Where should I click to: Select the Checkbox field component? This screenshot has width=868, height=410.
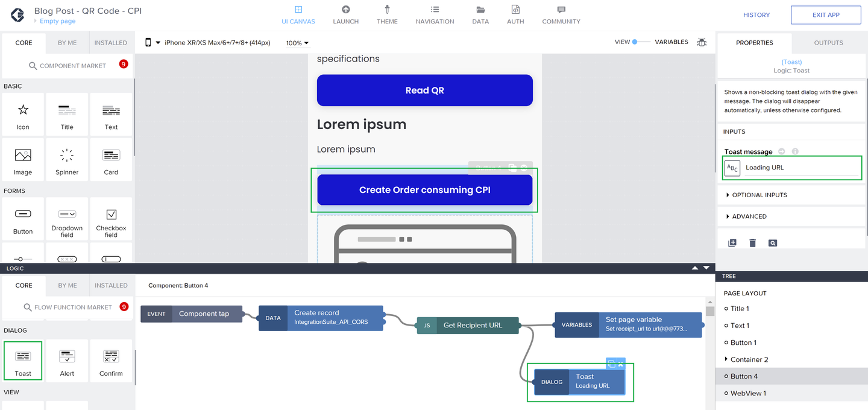111,219
